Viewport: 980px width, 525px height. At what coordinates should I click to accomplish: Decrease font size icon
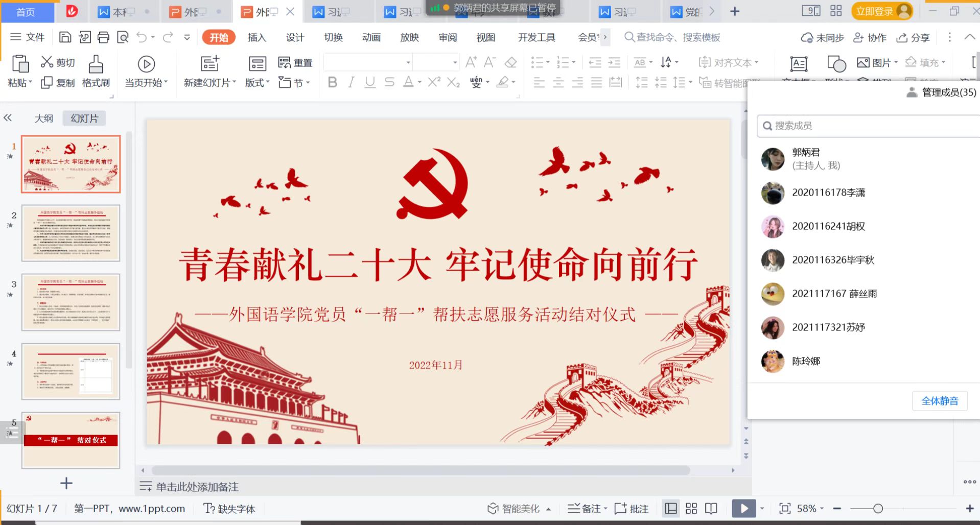click(x=489, y=62)
